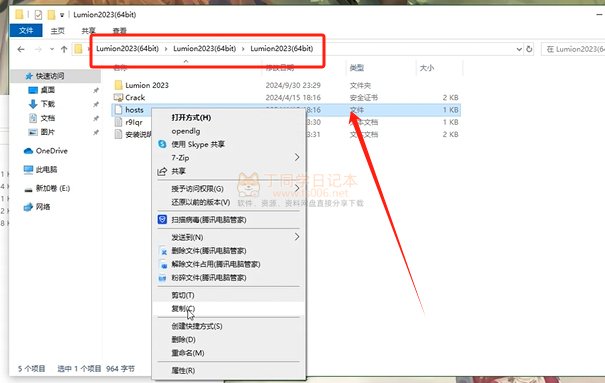Switch to the 共享 ribbon tab
This screenshot has width=605, height=383.
(x=88, y=31)
